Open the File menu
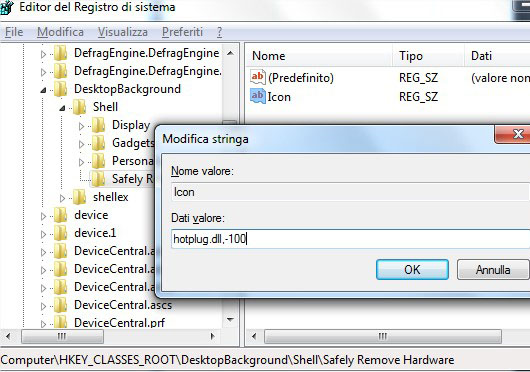 coord(14,32)
